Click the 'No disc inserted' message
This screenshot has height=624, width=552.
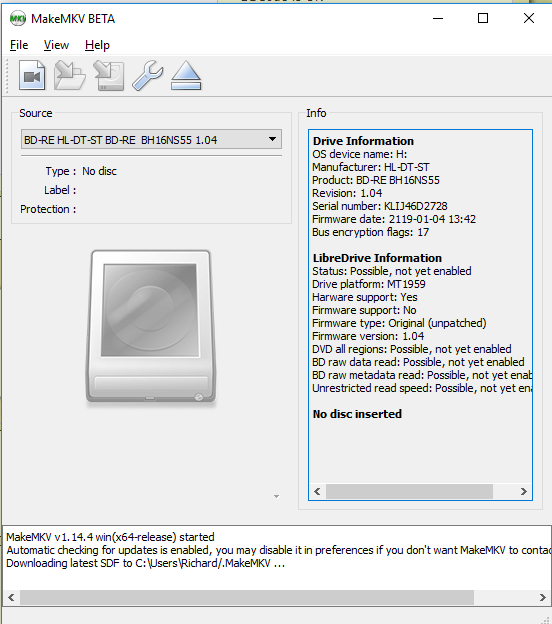(357, 414)
